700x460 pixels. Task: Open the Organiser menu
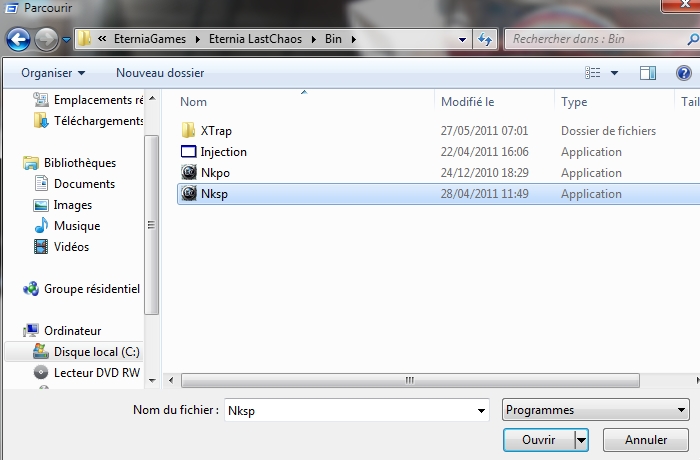coord(53,73)
